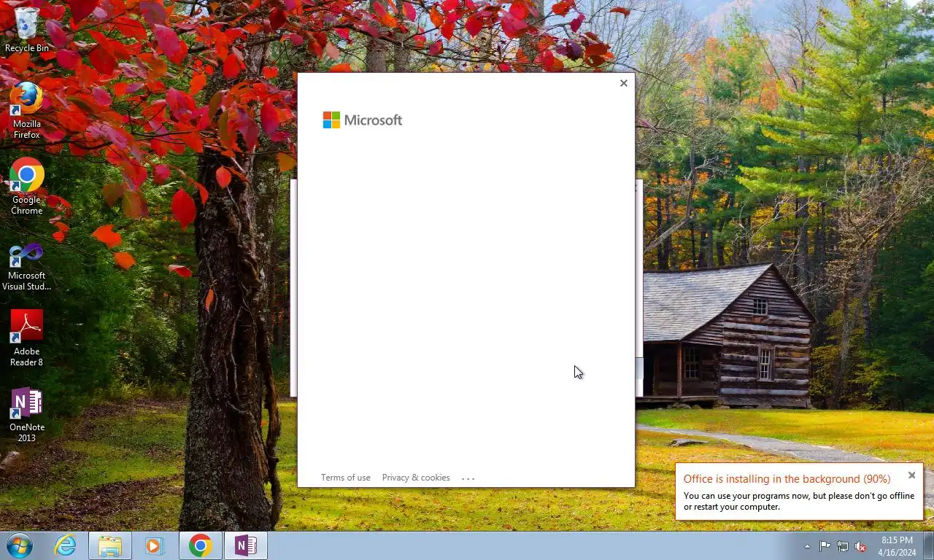Switch to OneNote in the taskbar
This screenshot has height=560, width=934.
pyautogui.click(x=246, y=545)
